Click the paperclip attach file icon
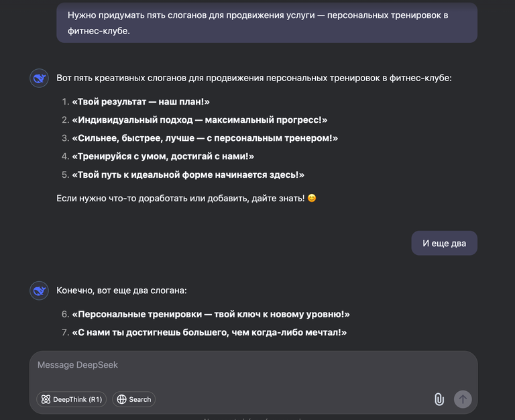 (439, 399)
